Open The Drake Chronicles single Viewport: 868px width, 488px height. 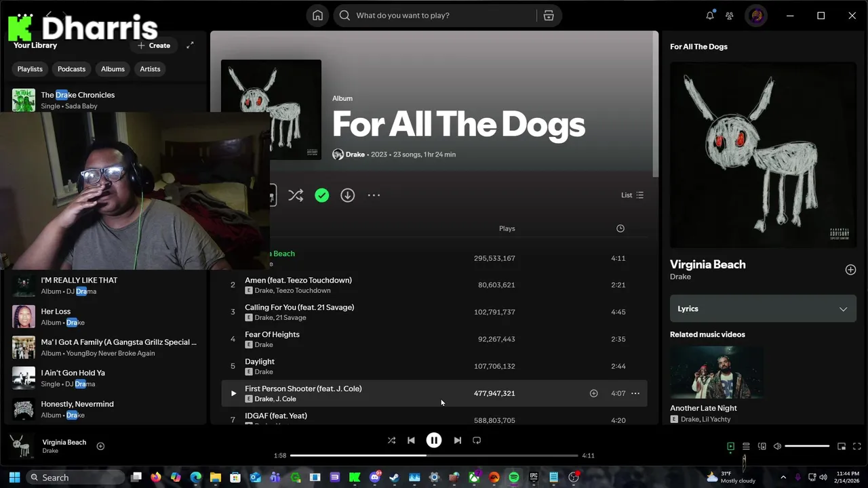pyautogui.click(x=106, y=100)
